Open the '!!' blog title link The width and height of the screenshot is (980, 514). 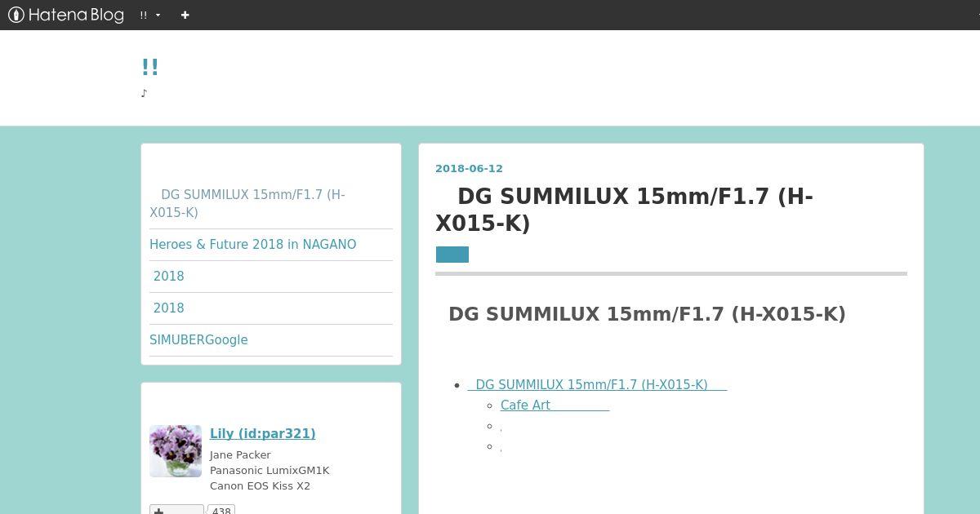[149, 67]
